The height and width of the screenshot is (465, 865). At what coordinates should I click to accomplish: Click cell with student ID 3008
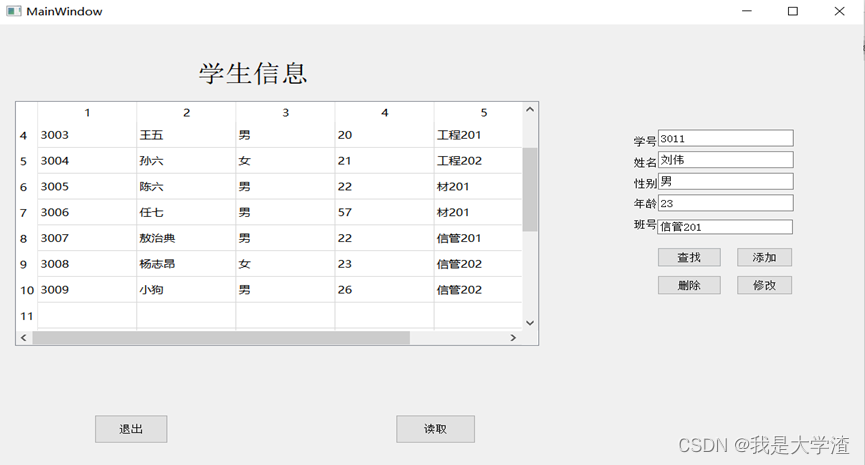87,264
